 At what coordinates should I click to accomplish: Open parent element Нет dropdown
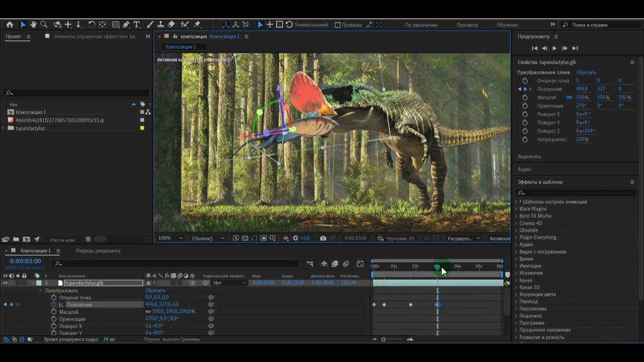coord(230,283)
